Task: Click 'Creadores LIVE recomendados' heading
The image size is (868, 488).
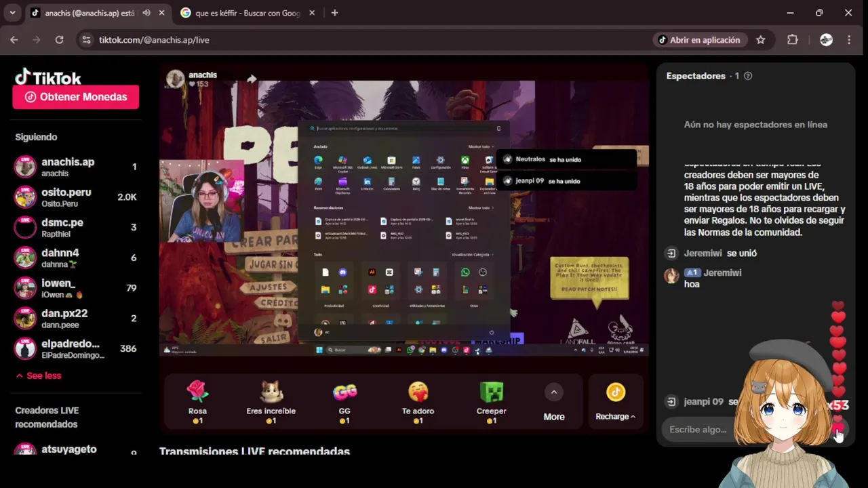Action: tap(47, 418)
